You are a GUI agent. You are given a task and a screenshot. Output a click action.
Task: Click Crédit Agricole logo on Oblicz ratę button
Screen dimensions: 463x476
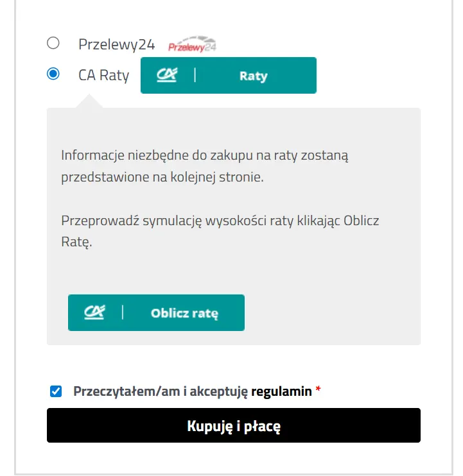click(x=94, y=312)
